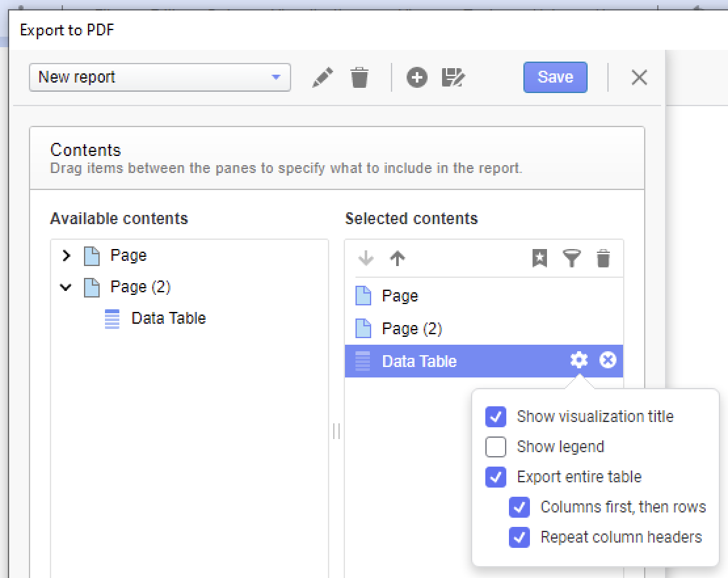Open filter settings funnel icon
The height and width of the screenshot is (578, 728).
572,259
